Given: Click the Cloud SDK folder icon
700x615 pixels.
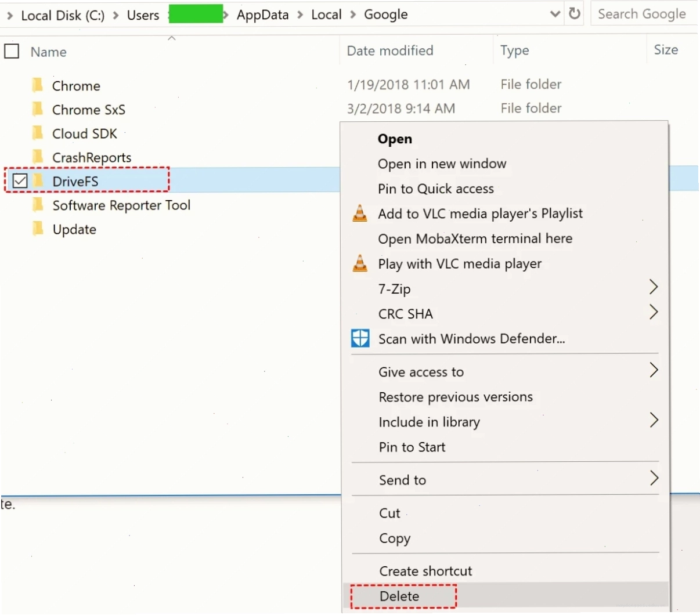Looking at the screenshot, I should coord(38,133).
